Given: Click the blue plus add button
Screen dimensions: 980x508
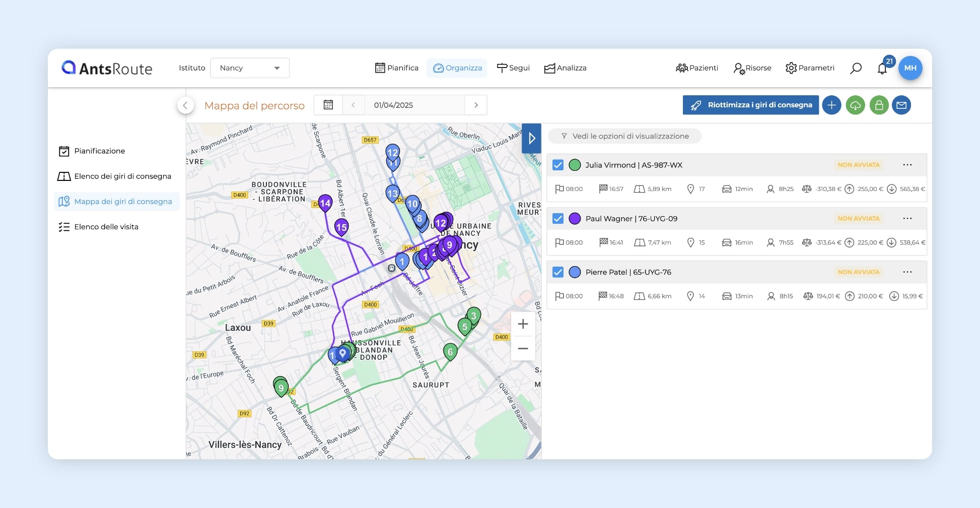Looking at the screenshot, I should pos(831,105).
